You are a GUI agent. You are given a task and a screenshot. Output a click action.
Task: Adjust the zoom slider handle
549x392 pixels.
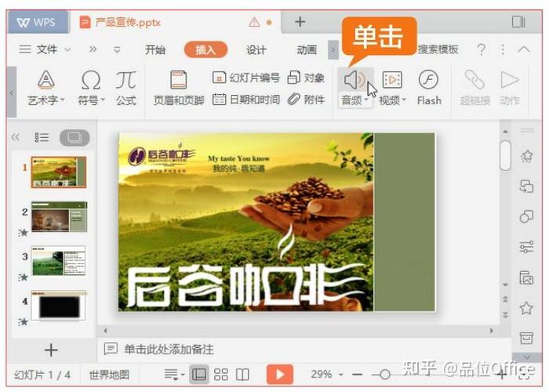(x=385, y=375)
